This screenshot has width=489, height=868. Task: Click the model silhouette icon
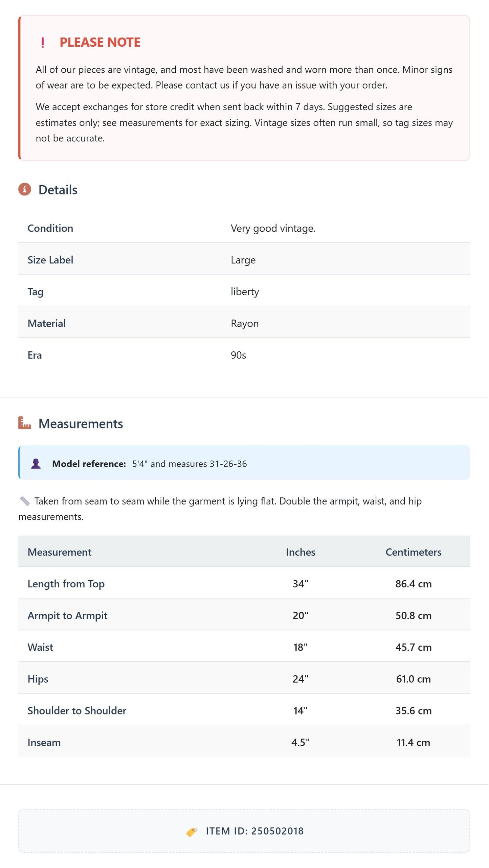click(36, 464)
